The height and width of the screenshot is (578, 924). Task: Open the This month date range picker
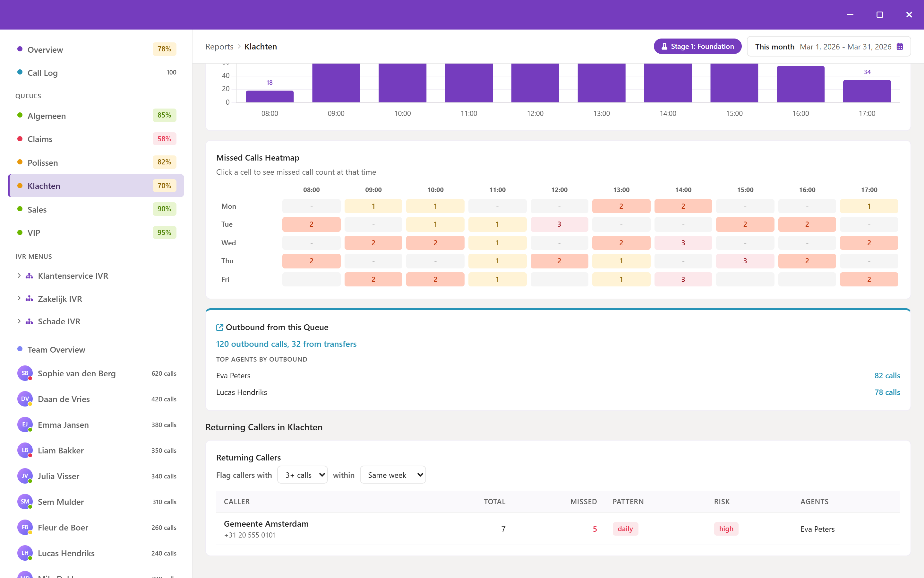(829, 47)
